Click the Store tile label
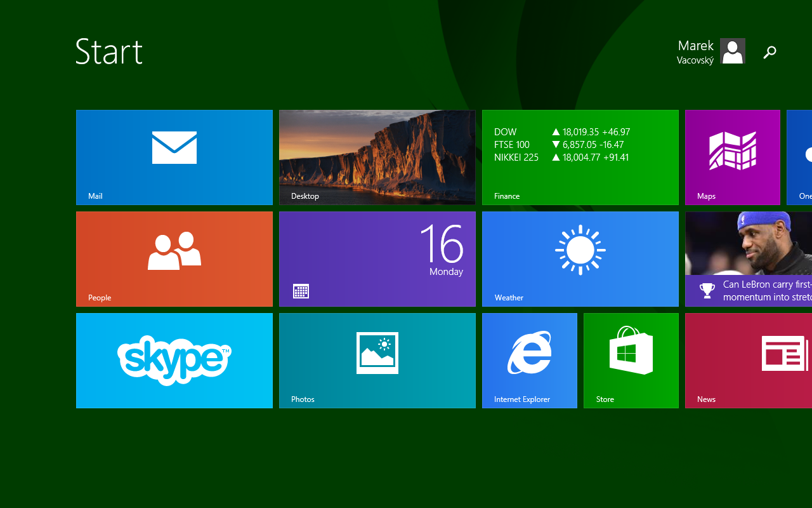This screenshot has width=812, height=508. [x=605, y=399]
